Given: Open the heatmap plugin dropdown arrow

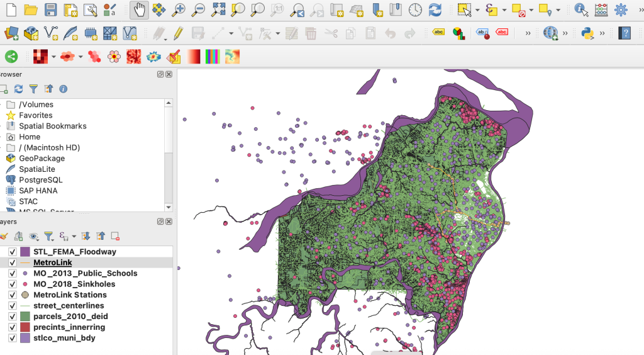Looking at the screenshot, I should (x=53, y=57).
